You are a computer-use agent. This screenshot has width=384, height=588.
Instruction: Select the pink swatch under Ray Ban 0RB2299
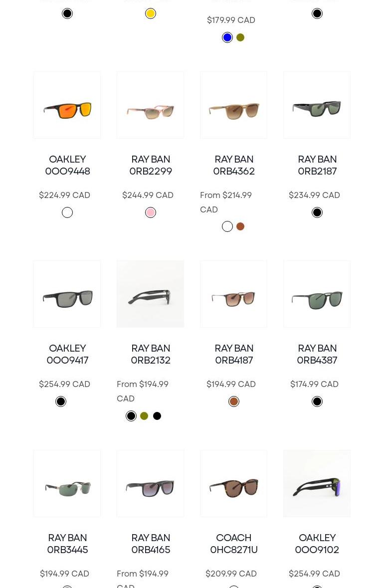click(151, 212)
